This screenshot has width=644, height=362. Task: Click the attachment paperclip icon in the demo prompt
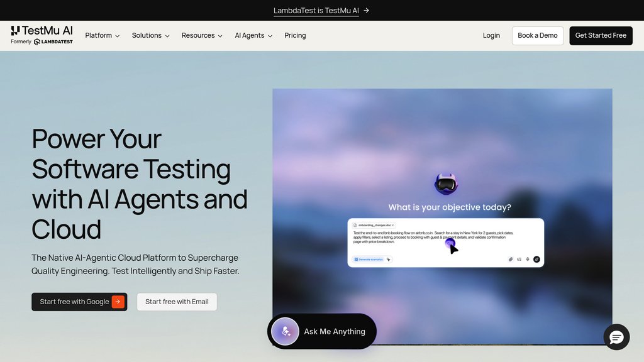pos(511,260)
